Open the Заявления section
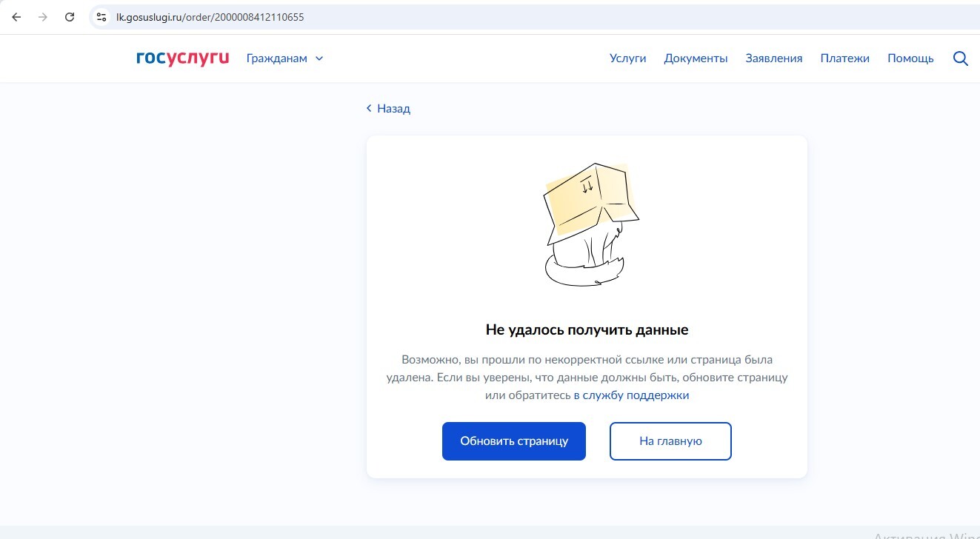980x539 pixels. click(x=773, y=58)
